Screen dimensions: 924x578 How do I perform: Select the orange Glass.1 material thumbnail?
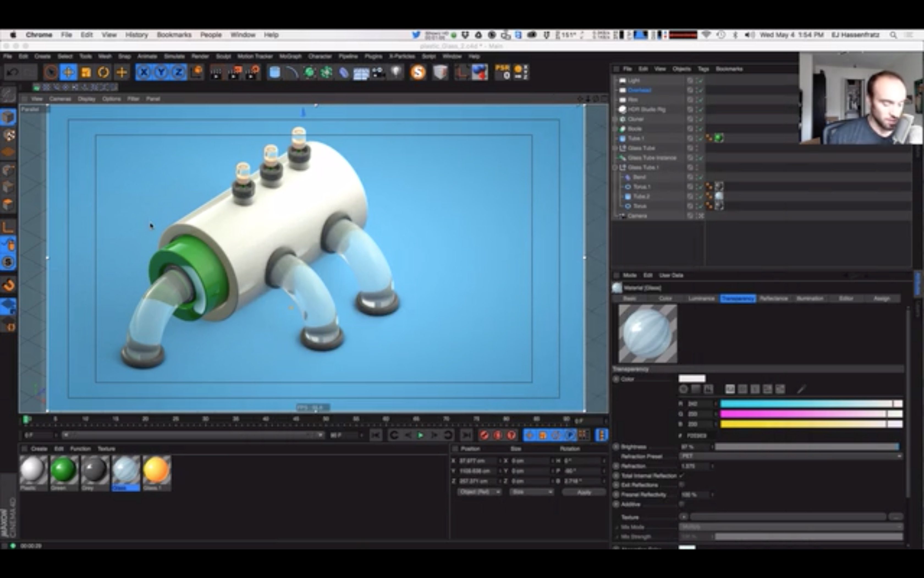(156, 470)
